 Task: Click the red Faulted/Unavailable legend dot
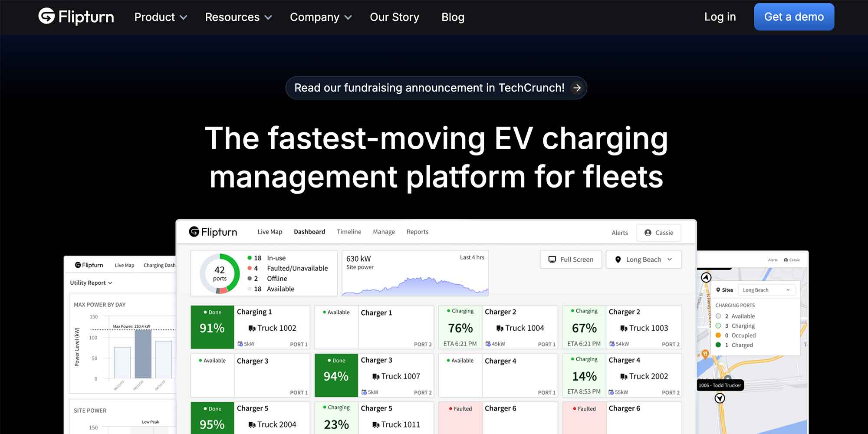pyautogui.click(x=250, y=268)
